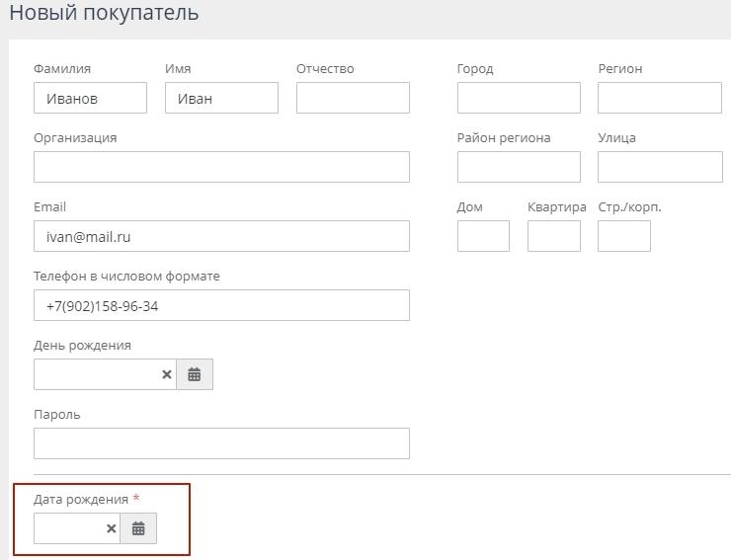Focus the Email field with ivan@mail.ru
Screen dimensions: 731x560
(x=221, y=236)
